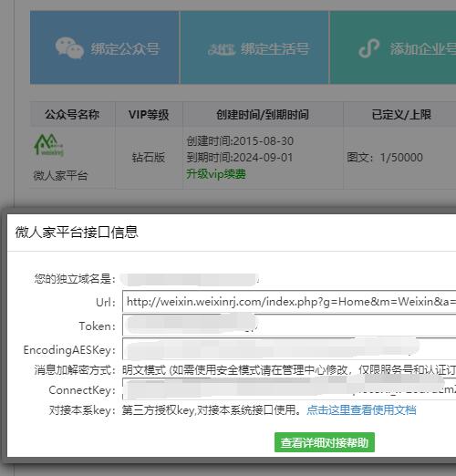Image resolution: width=456 pixels, height=476 pixels.
Task: Select the 钻石版 VIP level cell
Action: [149, 158]
